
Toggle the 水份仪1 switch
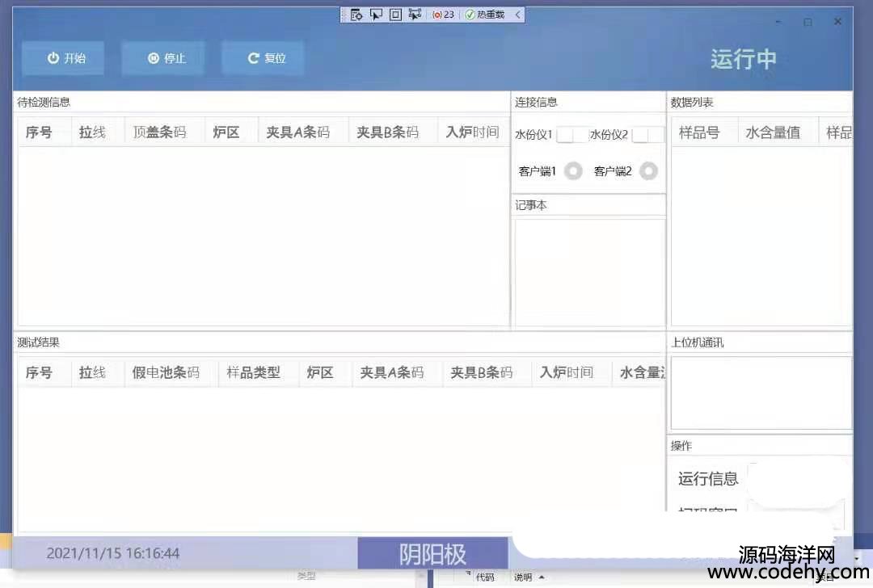[572, 135]
